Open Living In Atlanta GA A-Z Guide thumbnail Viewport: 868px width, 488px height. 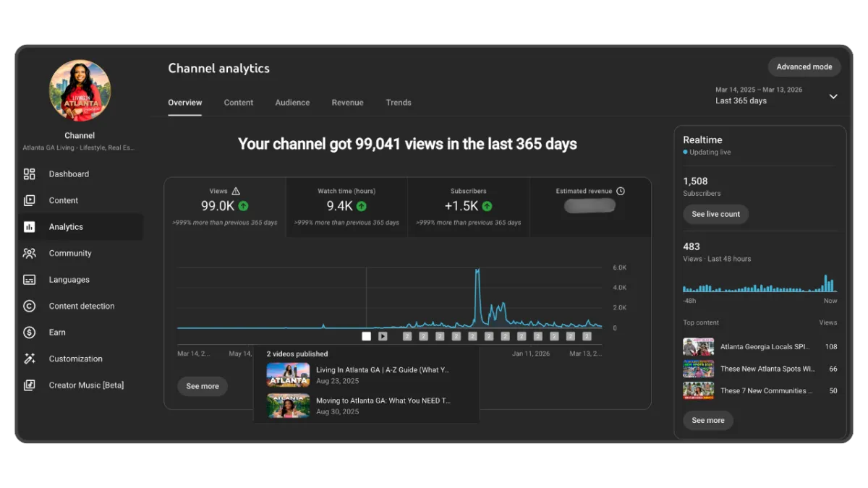[x=288, y=374]
